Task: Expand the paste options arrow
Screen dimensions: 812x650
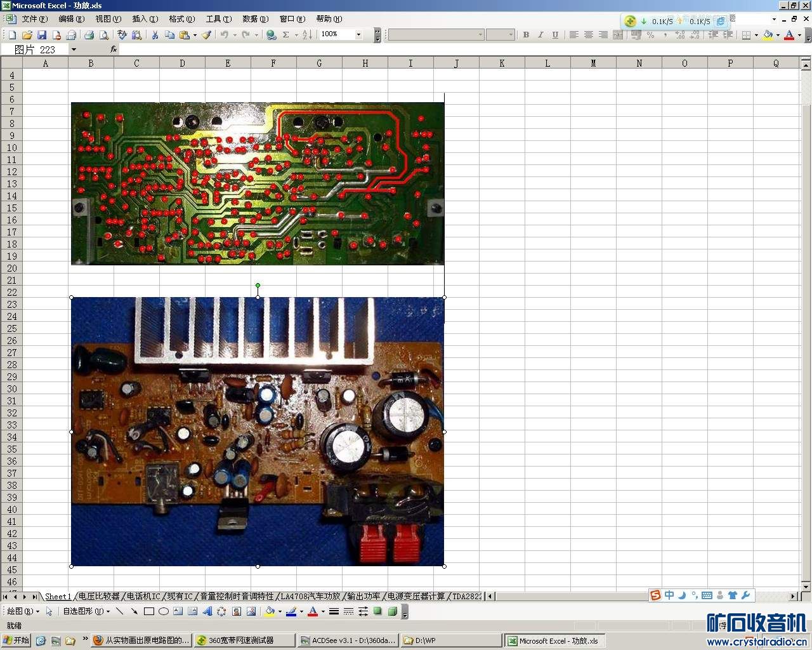Action: (195, 35)
